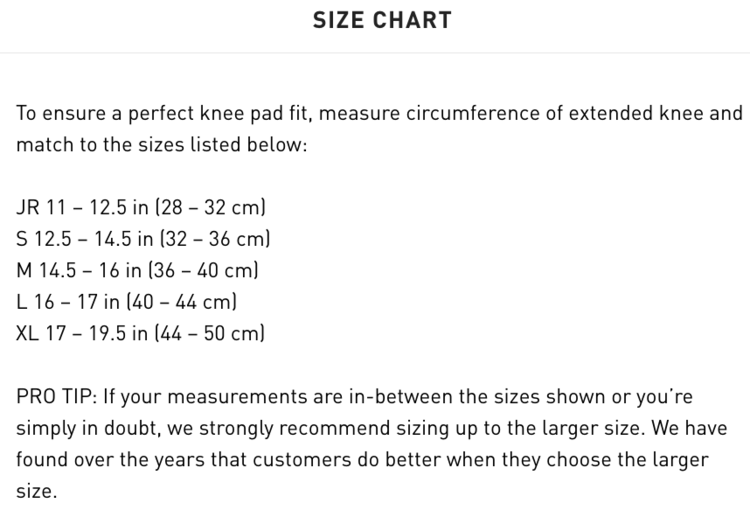Select the L inch range 16 – 17 in
Image resolution: width=750 pixels, height=517 pixels.
[76, 301]
